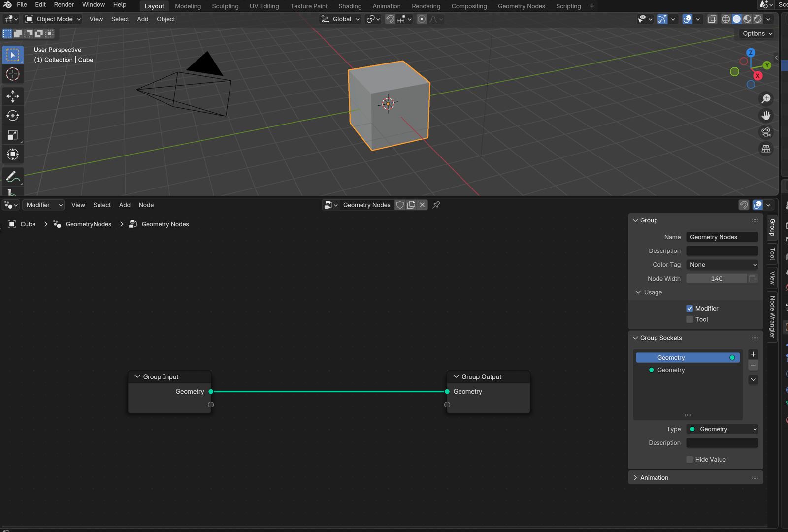Expand the Animation panel
This screenshot has height=532, width=788.
[654, 478]
